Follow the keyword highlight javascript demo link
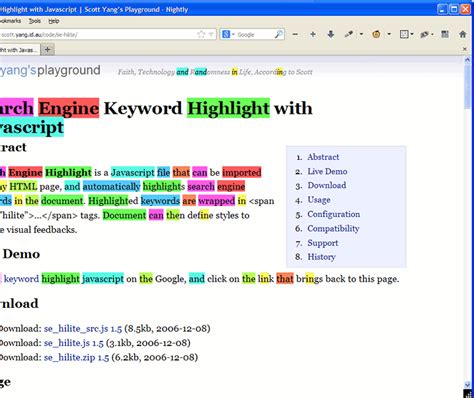Image resolution: width=474 pixels, height=398 pixels. (63, 279)
